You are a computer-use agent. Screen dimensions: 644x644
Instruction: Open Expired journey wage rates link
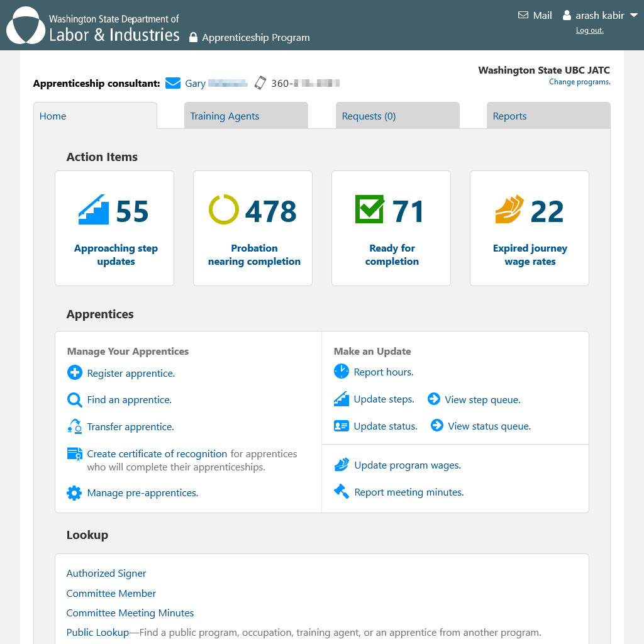pos(530,255)
